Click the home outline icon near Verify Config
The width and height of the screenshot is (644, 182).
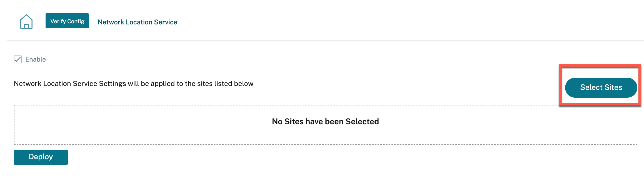[26, 22]
